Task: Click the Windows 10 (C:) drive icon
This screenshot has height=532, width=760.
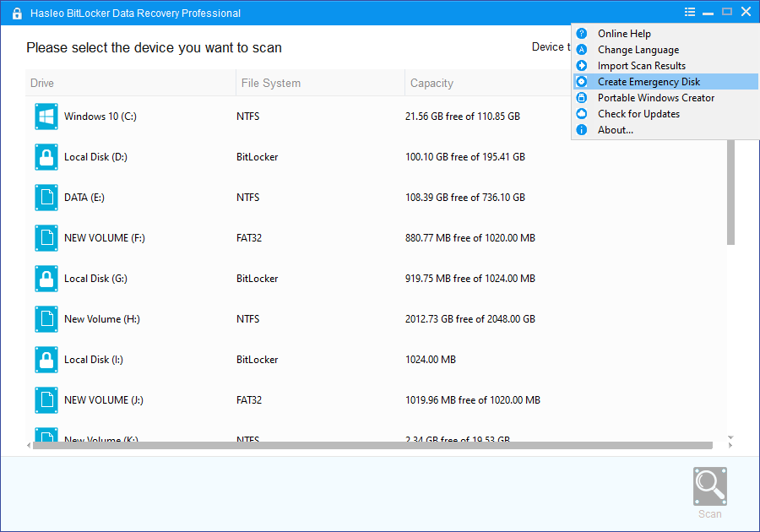Action: tap(46, 117)
